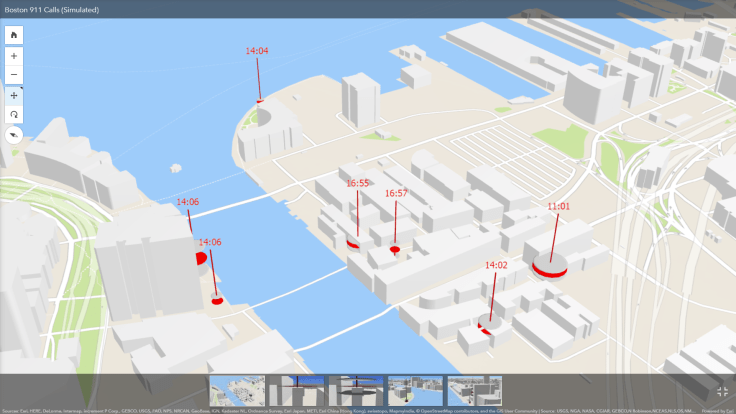Select the second slide thumbnail
736x414 pixels.
tap(297, 390)
